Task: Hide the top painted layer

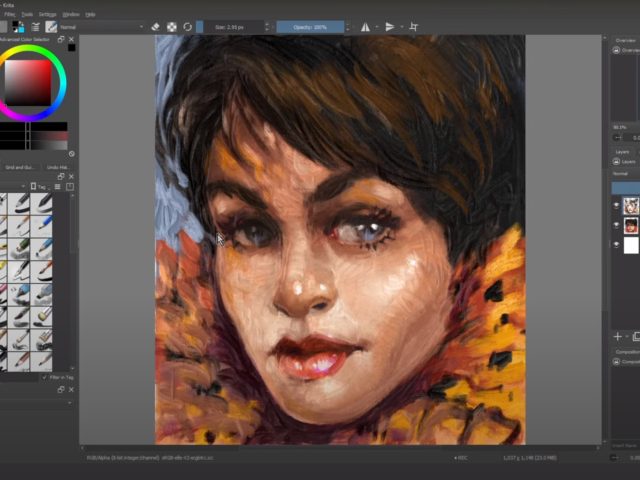Action: [x=616, y=206]
